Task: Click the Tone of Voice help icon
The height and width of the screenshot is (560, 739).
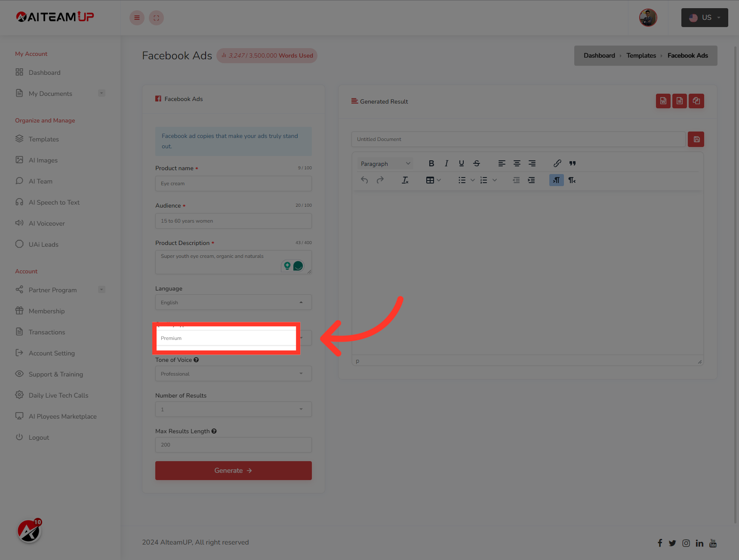Action: [196, 360]
